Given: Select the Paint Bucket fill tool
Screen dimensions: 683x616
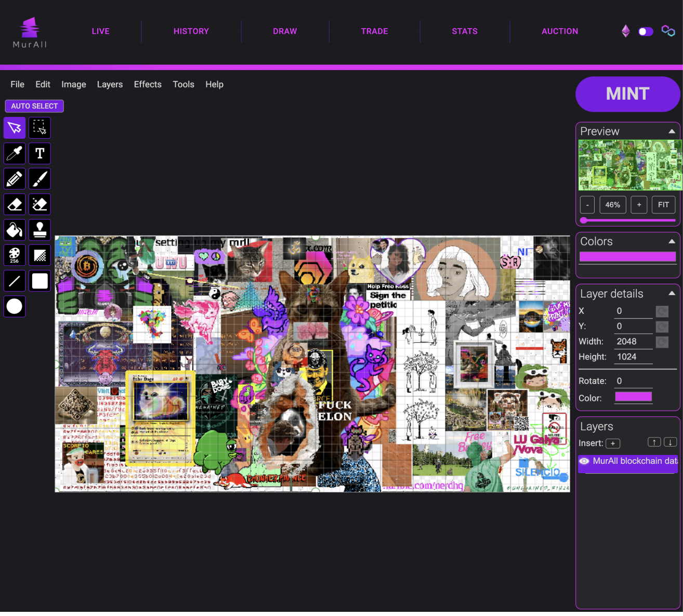Looking at the screenshot, I should [15, 230].
